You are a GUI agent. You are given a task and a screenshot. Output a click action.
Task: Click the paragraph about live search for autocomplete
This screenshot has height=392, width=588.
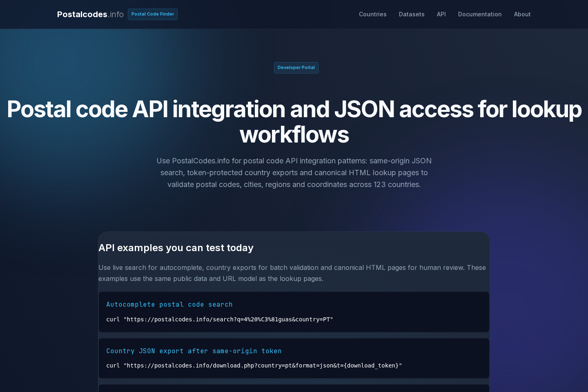coord(292,273)
